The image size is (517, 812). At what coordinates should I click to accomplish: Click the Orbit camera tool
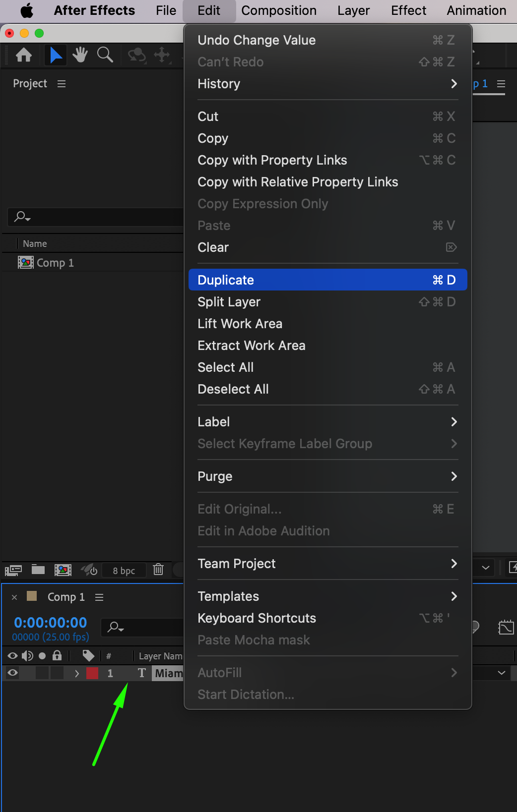tap(137, 55)
